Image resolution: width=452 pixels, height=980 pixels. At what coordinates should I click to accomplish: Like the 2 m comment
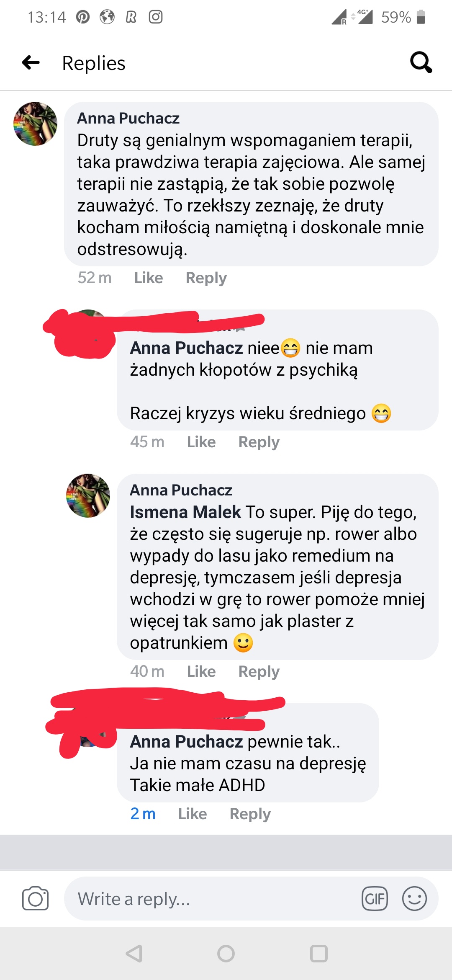pos(193,814)
